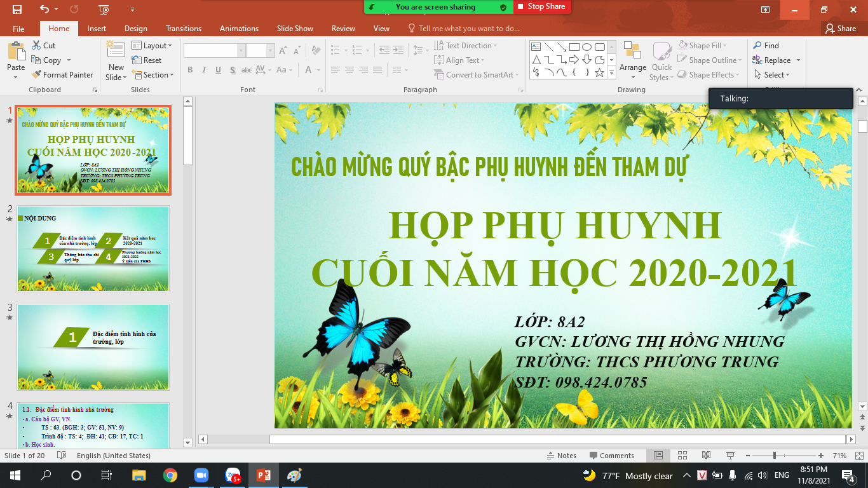Click the Increase Font Size icon
The image size is (868, 488).
pos(282,51)
